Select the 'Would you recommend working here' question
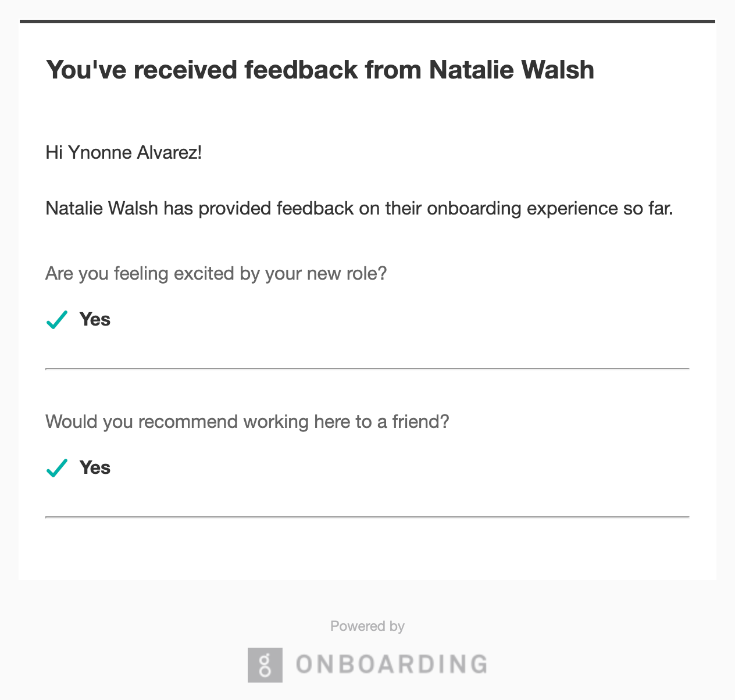Image resolution: width=735 pixels, height=700 pixels. pos(248,422)
